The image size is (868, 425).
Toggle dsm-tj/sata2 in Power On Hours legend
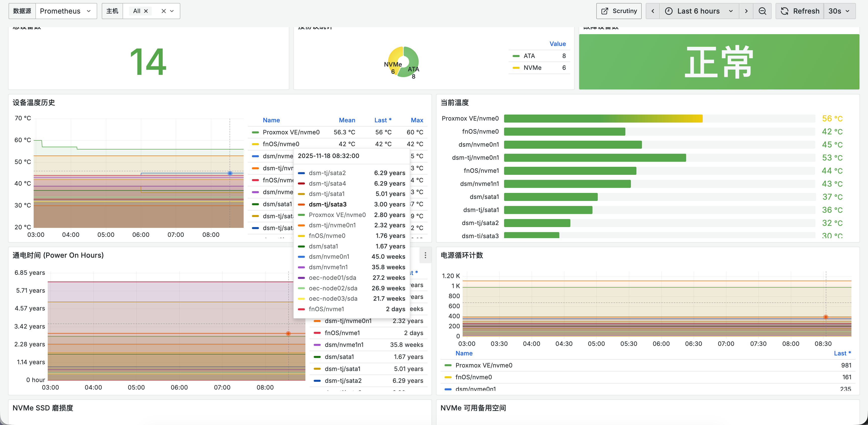tap(343, 381)
